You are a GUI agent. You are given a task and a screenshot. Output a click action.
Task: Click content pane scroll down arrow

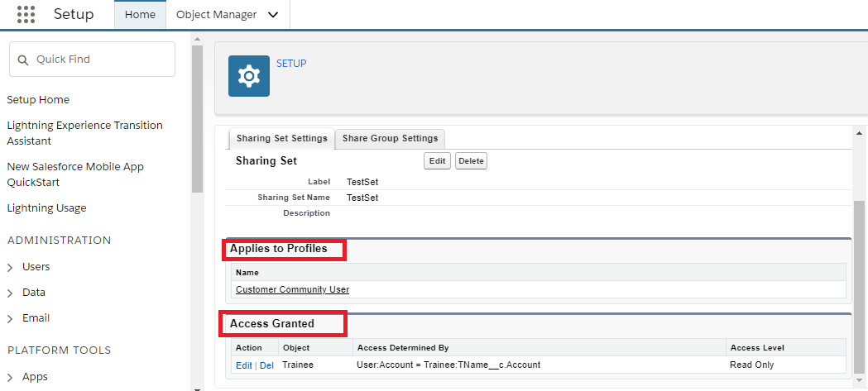click(859, 382)
